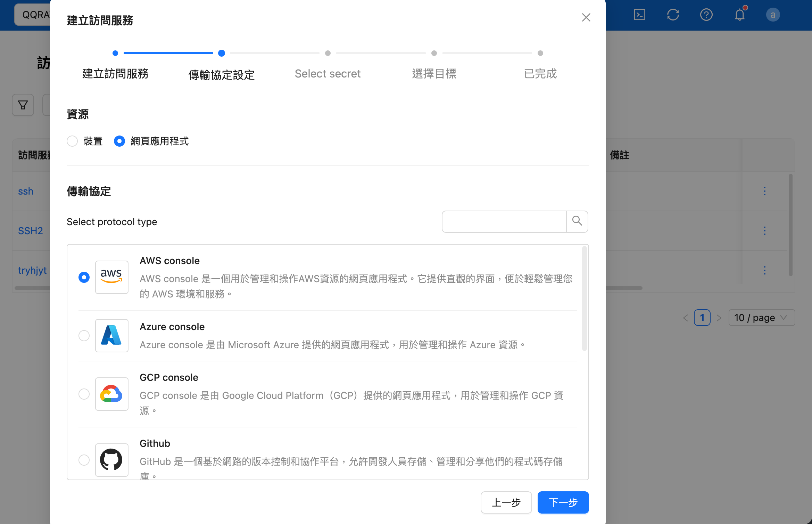812x524 pixels.
Task: Open the terminal console icon in header
Action: (639, 15)
